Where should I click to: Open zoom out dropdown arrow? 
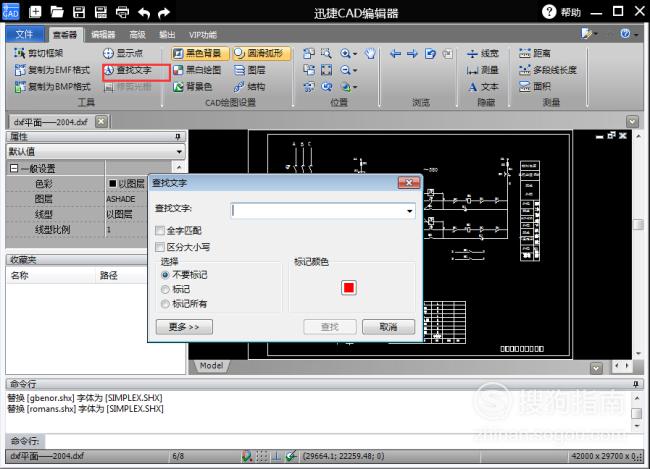pos(355,70)
